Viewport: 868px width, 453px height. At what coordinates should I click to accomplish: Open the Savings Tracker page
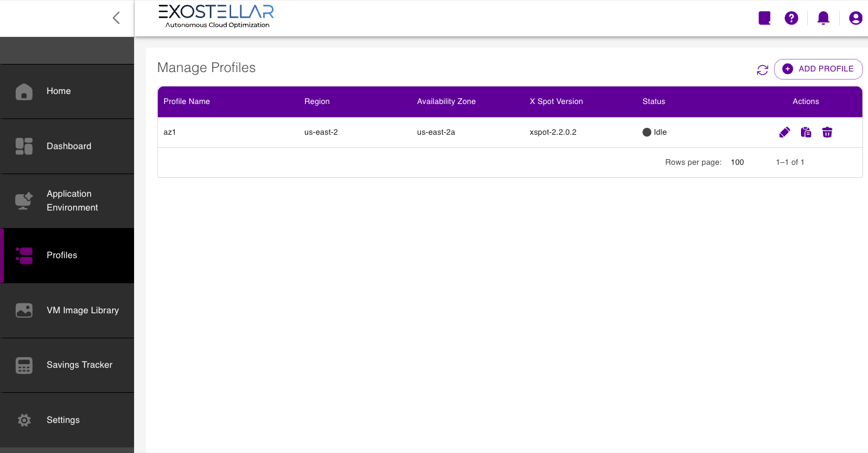tap(79, 365)
